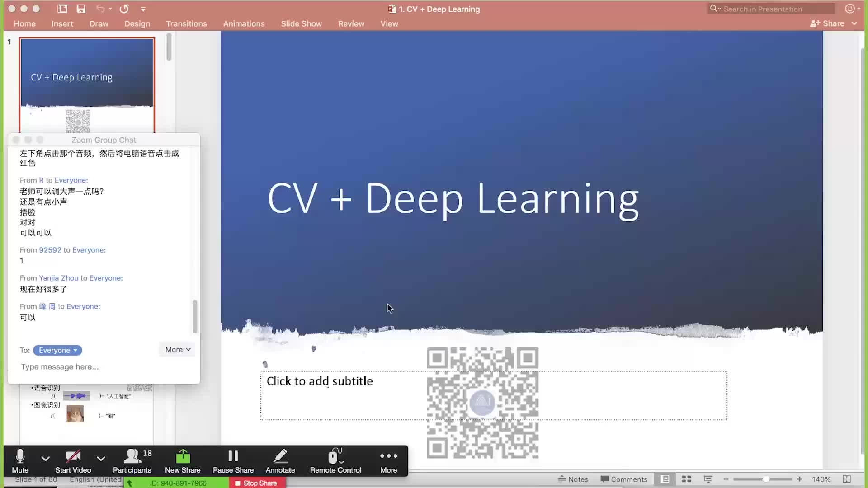Select the Slide Show tab

(301, 23)
